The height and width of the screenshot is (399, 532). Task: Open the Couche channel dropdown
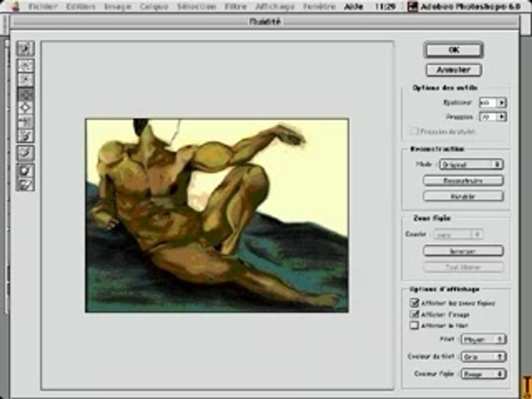point(458,234)
